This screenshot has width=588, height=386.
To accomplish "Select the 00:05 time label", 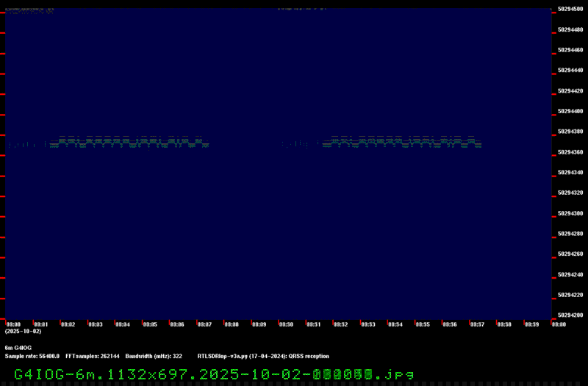I will [x=150, y=324].
